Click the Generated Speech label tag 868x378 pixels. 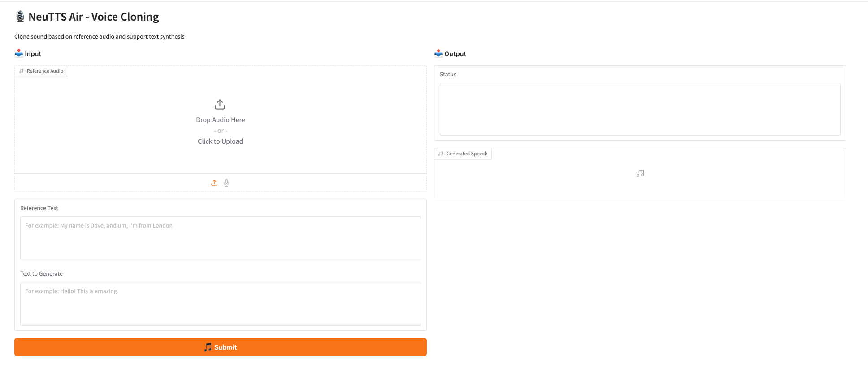(x=463, y=154)
